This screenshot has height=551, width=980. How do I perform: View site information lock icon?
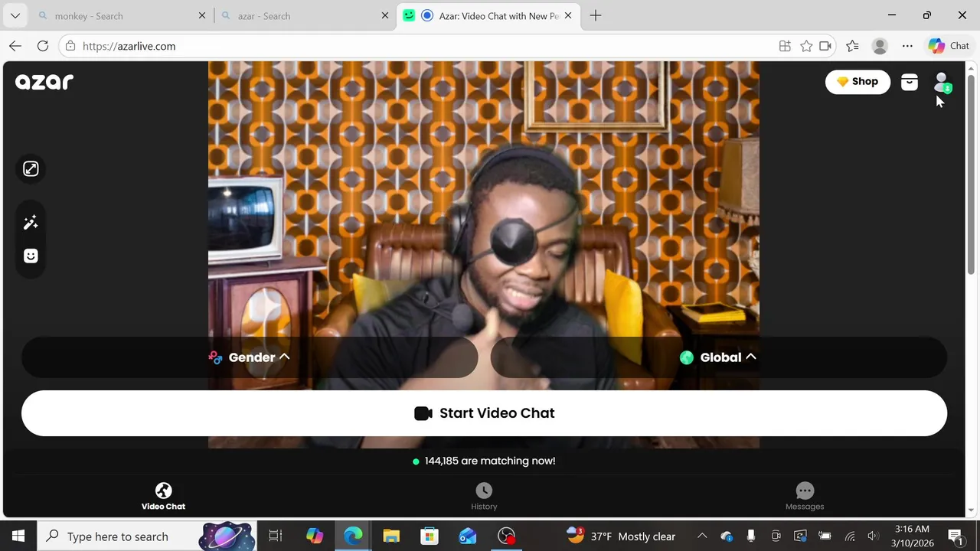(70, 46)
